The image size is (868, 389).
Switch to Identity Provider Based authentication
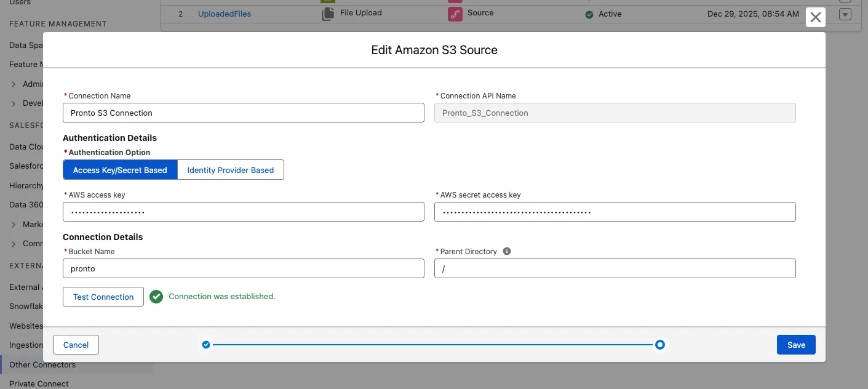[x=230, y=170]
